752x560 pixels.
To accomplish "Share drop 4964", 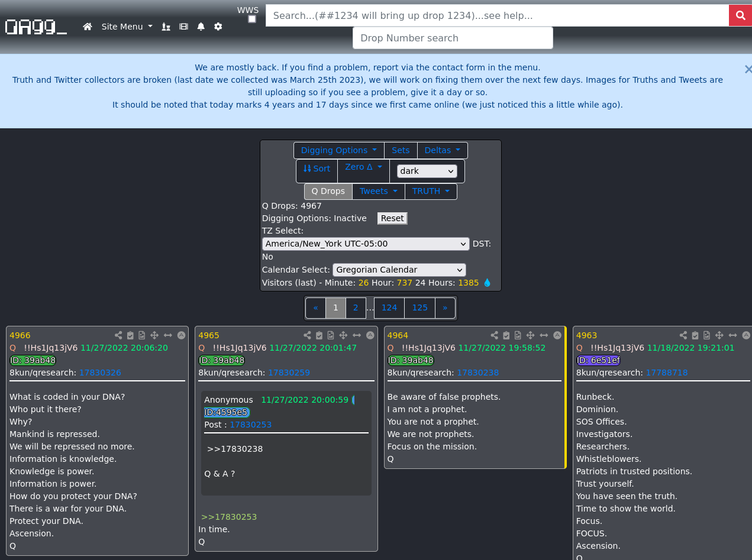I will (494, 335).
